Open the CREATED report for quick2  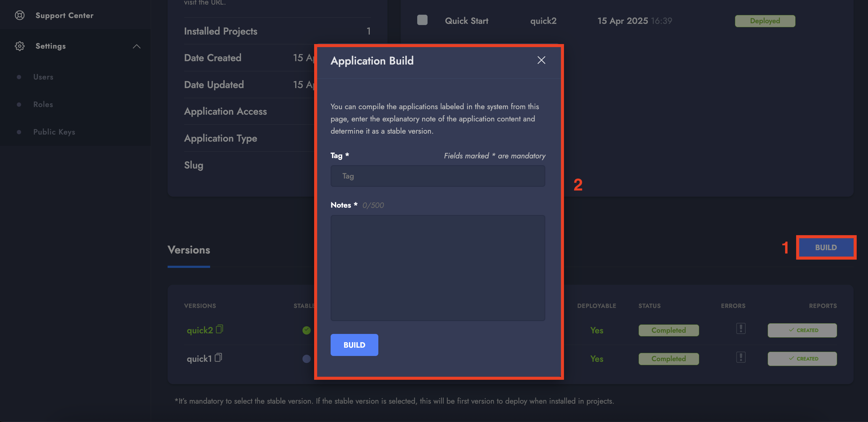click(x=802, y=330)
